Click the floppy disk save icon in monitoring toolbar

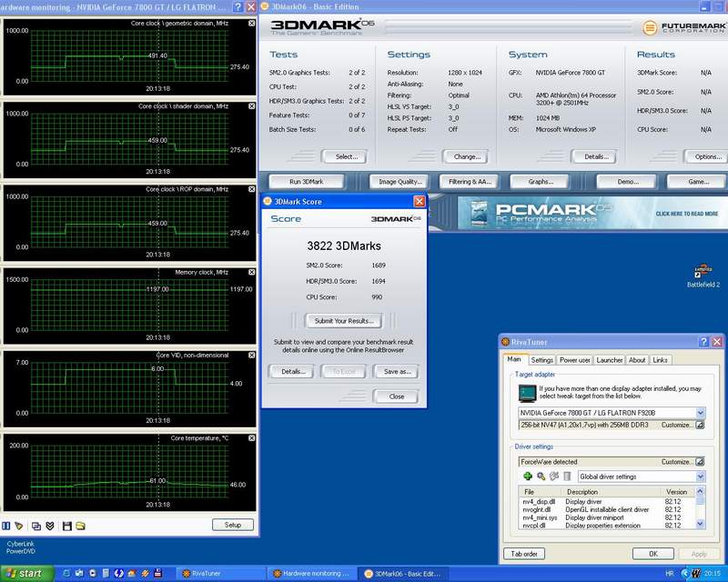click(66, 526)
